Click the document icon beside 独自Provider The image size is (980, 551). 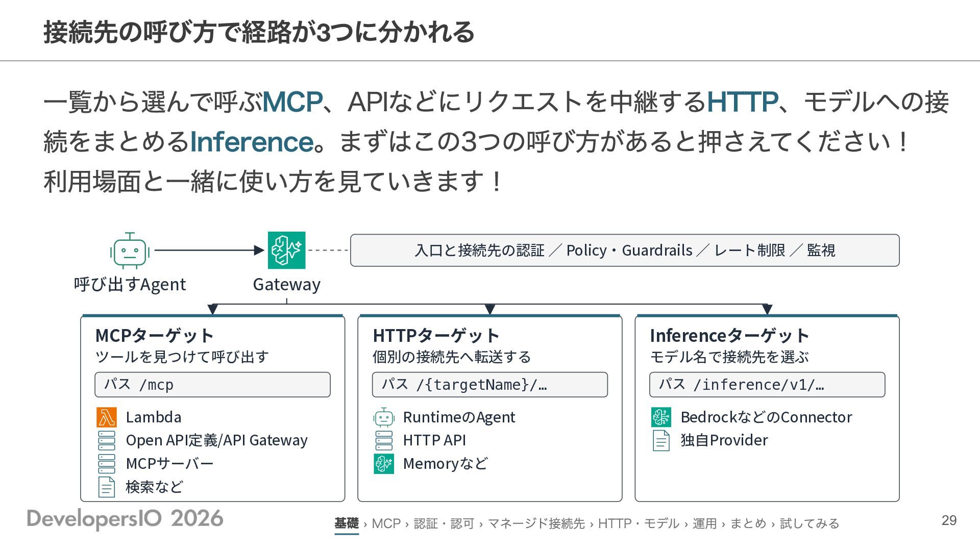[661, 440]
